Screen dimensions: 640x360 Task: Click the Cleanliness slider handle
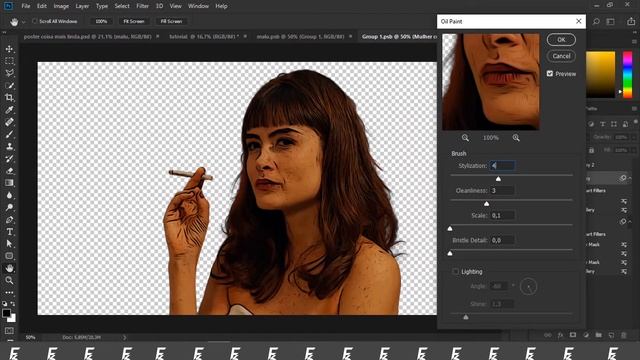pos(486,203)
